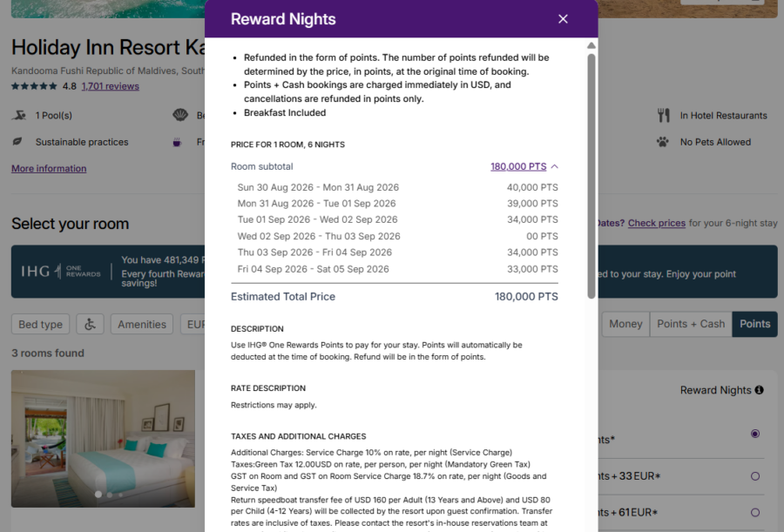784x532 pixels.
Task: Click the No Pets Allowed paw icon
Action: coord(663,142)
